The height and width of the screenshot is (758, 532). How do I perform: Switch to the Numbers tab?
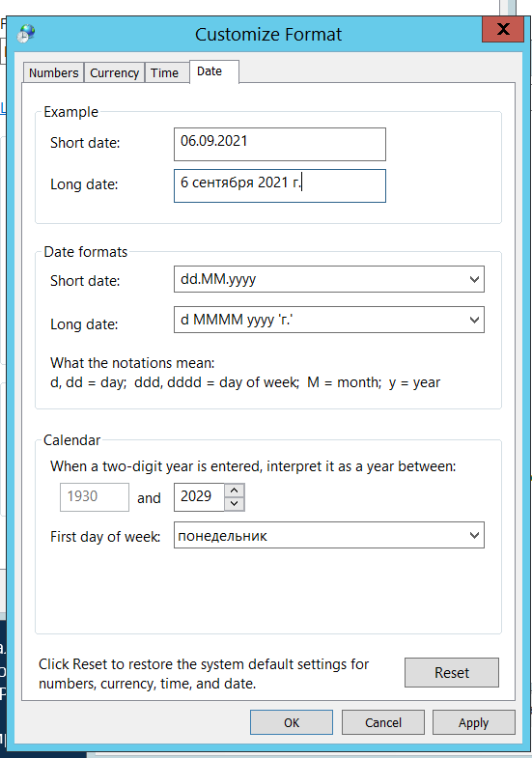pos(54,72)
